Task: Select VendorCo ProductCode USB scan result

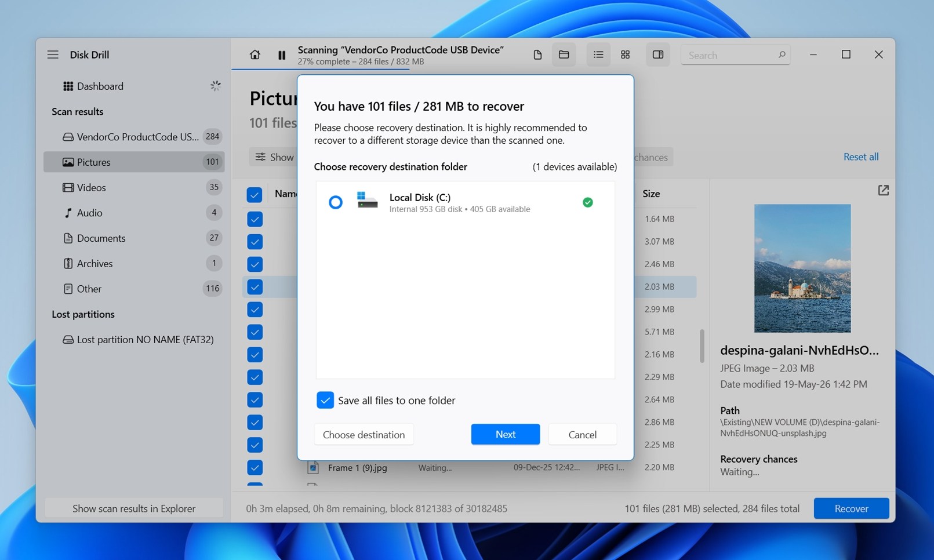Action: tap(134, 137)
